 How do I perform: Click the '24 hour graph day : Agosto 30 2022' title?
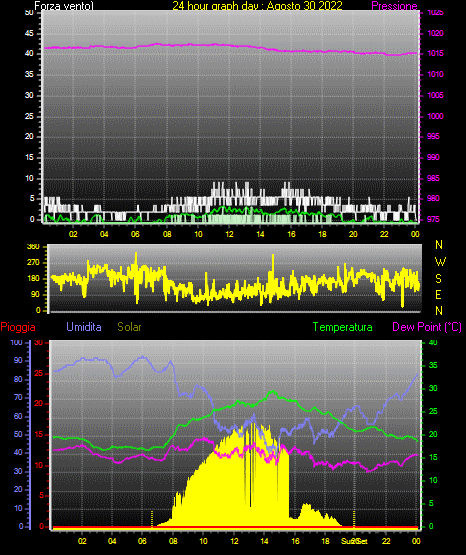257,6
